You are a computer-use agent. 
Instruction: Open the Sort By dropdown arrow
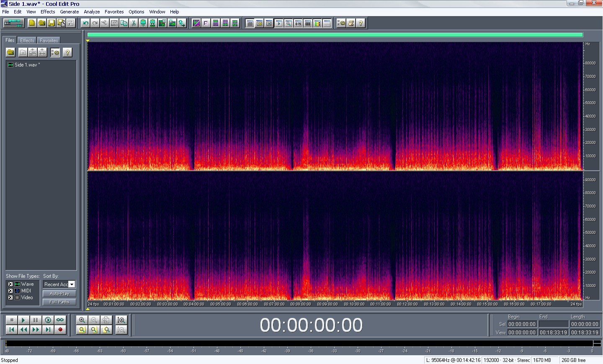coord(72,285)
